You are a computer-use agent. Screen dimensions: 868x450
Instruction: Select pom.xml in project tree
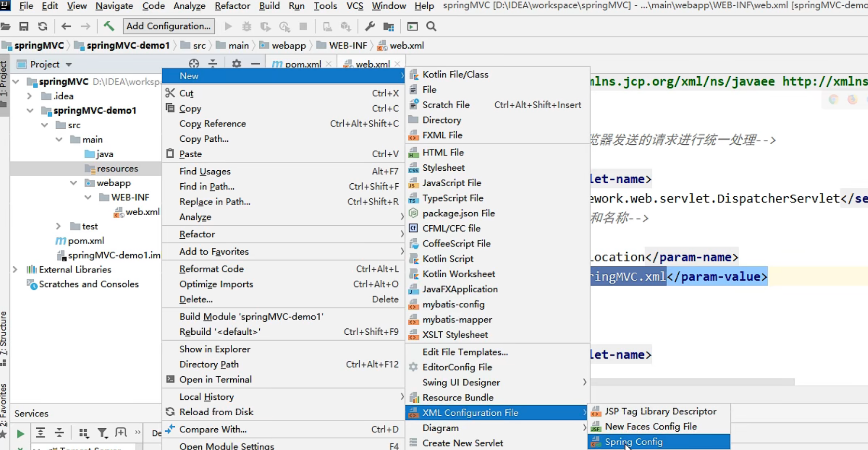tap(80, 241)
